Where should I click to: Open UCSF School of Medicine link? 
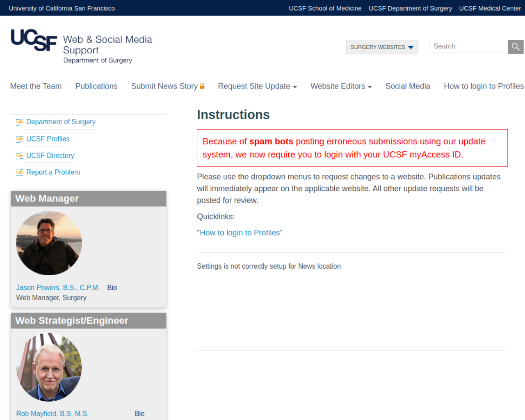coord(325,8)
